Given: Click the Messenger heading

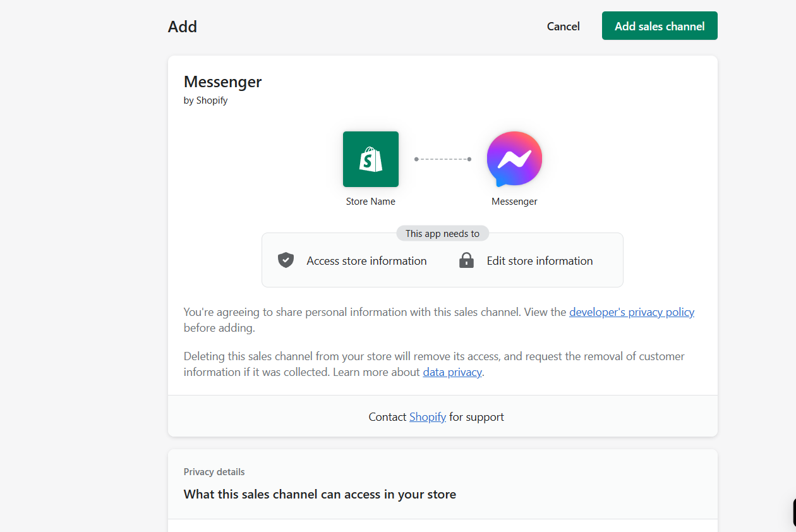Looking at the screenshot, I should (x=222, y=82).
